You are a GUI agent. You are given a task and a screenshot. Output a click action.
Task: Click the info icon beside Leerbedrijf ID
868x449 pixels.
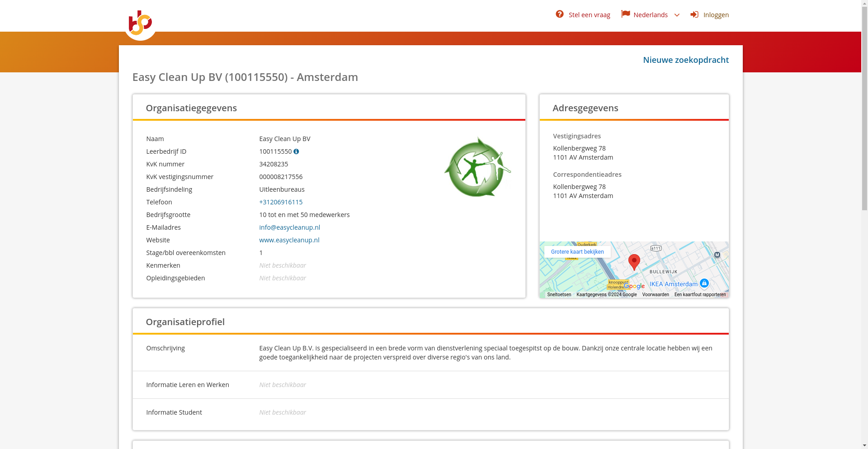pos(296,151)
